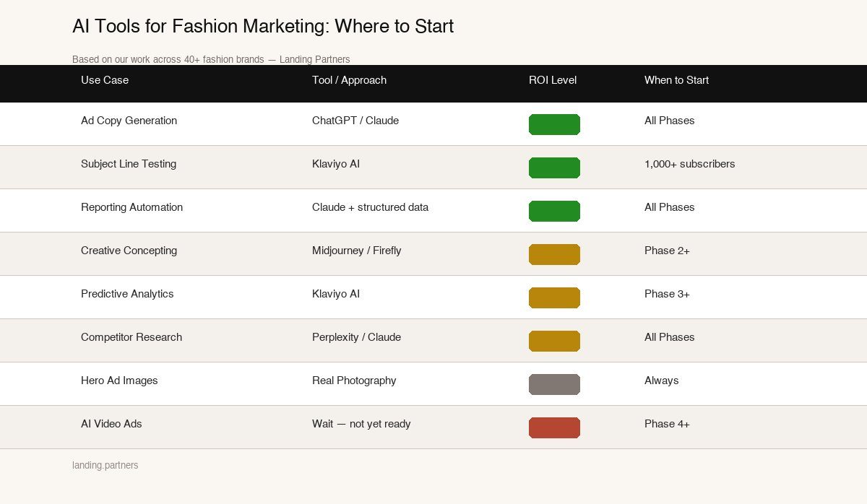
Task: Select the Ad Copy Generation cell
Action: (x=129, y=121)
